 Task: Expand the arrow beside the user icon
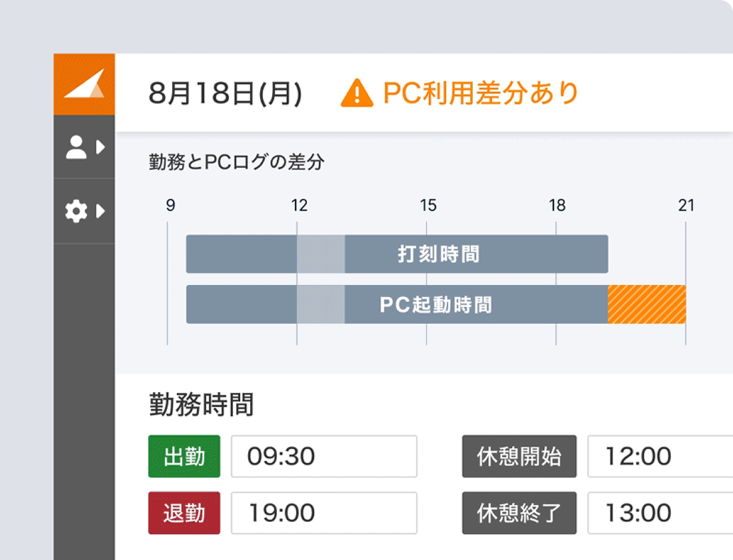tap(100, 147)
